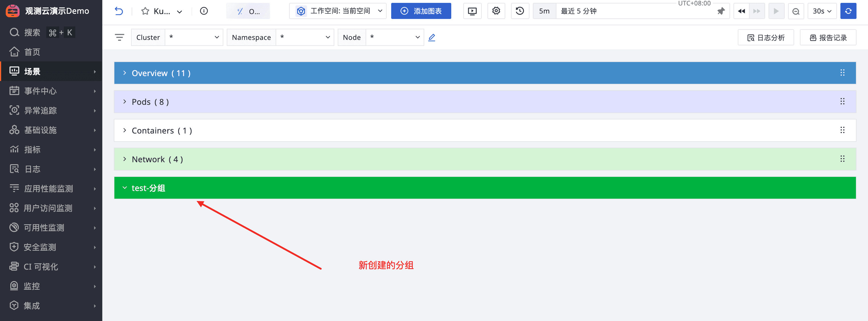
Task: Click the refresh icon button
Action: tap(848, 11)
